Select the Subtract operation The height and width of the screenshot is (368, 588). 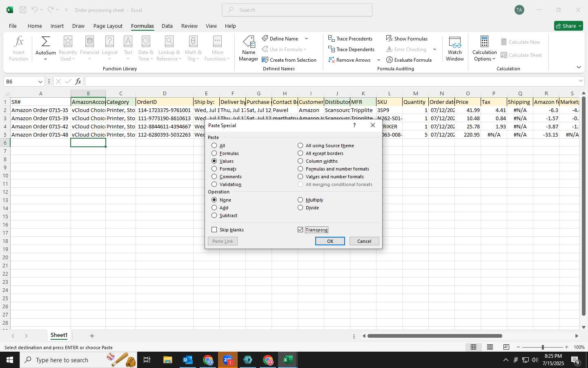pos(224,215)
